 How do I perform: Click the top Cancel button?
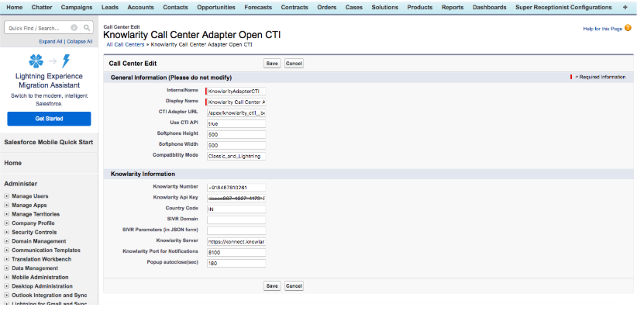294,64
